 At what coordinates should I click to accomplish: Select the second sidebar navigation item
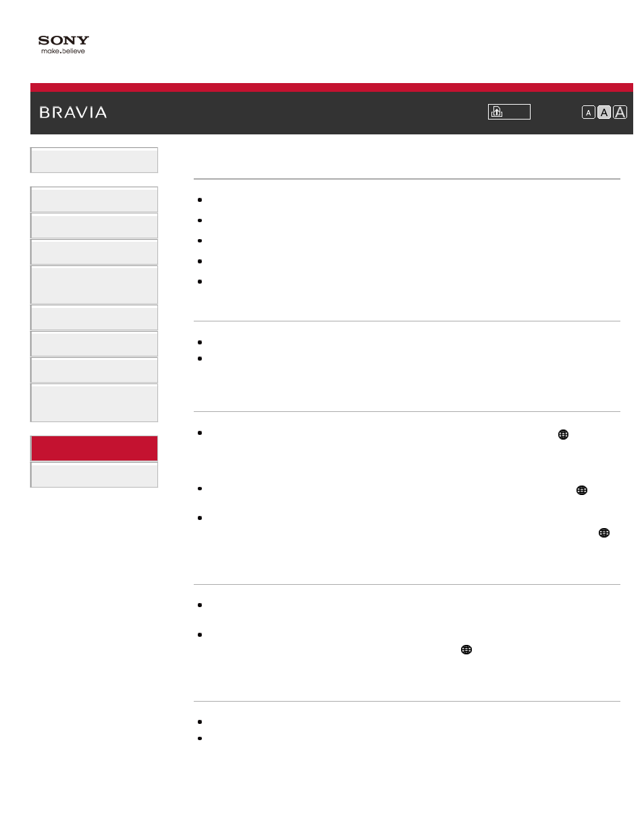[94, 199]
